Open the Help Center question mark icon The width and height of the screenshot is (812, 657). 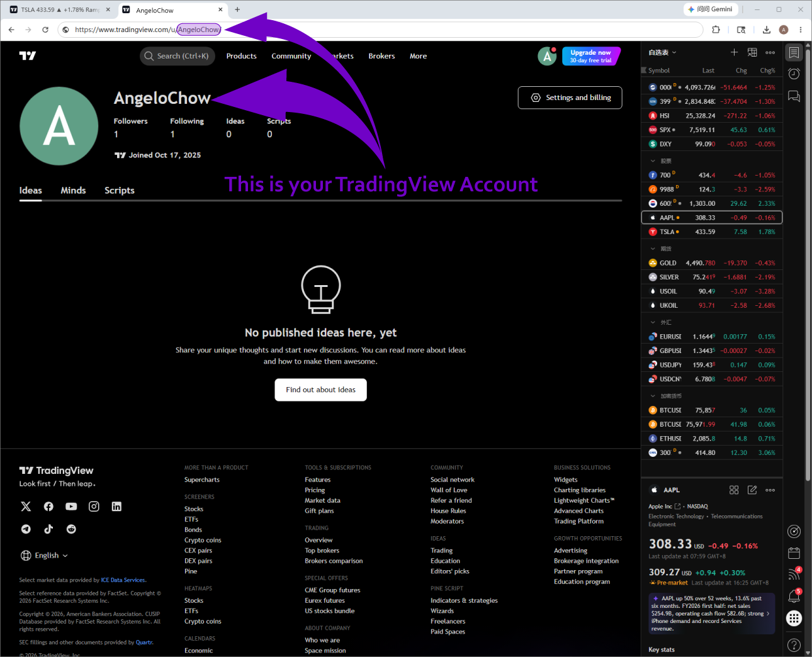point(794,645)
